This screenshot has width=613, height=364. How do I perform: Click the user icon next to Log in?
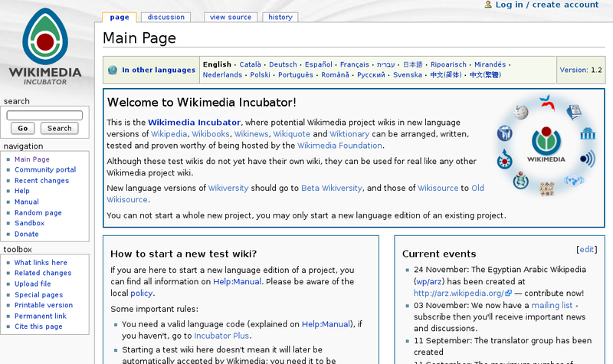tap(488, 5)
